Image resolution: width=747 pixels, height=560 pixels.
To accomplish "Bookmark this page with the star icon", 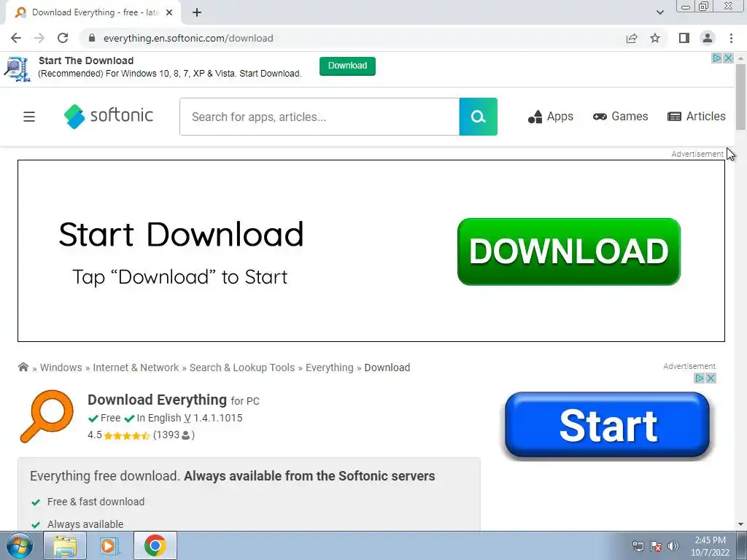I will click(655, 38).
